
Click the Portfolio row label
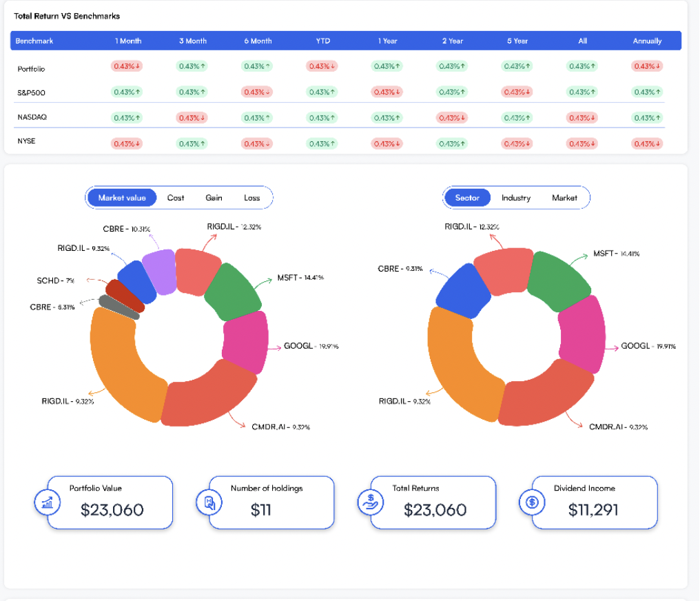click(31, 69)
